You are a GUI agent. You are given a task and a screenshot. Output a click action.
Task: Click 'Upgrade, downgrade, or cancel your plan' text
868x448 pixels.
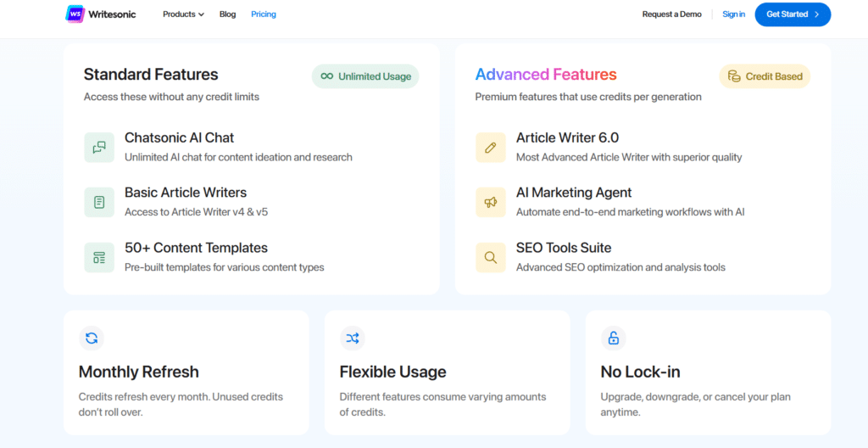click(696, 405)
